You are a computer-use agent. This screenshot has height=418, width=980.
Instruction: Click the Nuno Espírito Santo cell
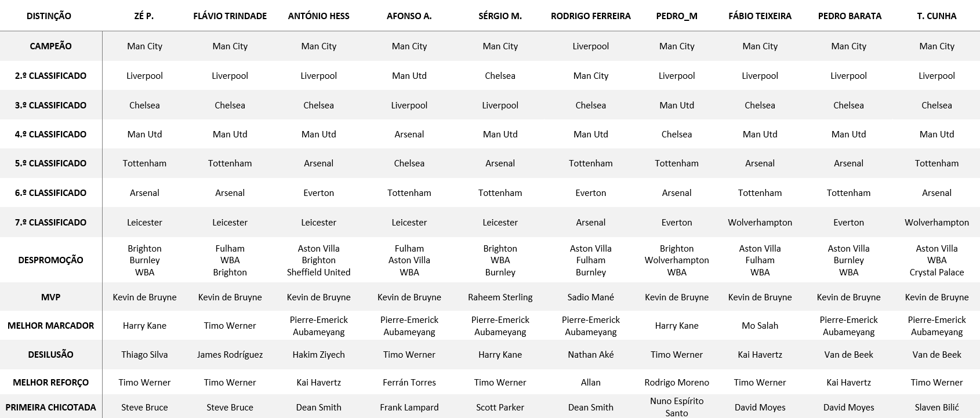tap(676, 407)
